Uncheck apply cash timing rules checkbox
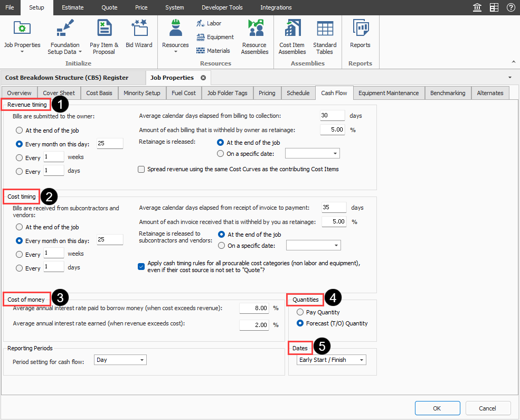This screenshot has width=520, height=420. [x=141, y=267]
